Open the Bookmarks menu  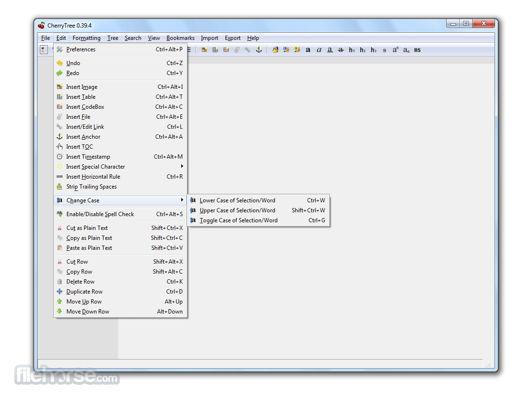tap(180, 38)
